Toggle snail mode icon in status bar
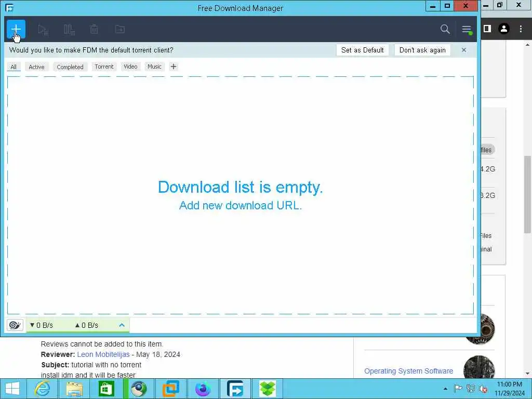The width and height of the screenshot is (532, 399). coord(15,325)
